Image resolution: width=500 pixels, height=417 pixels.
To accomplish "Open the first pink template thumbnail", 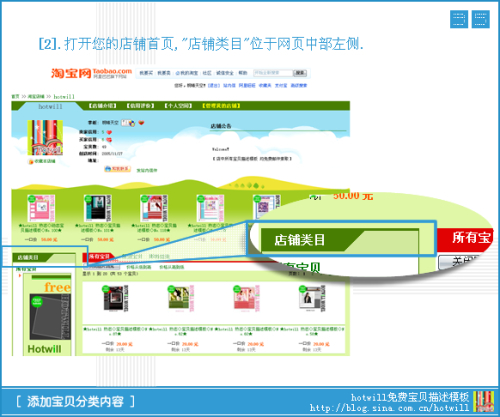I will (x=41, y=208).
